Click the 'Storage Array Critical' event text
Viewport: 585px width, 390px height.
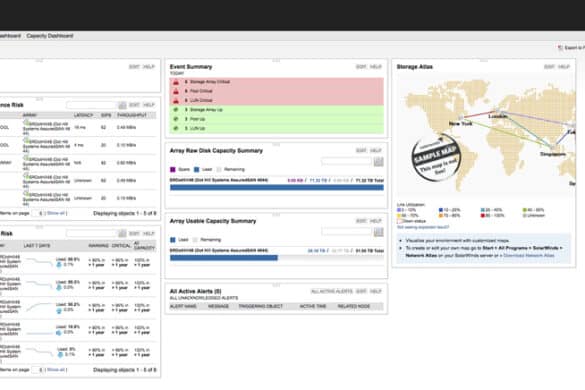click(210, 82)
